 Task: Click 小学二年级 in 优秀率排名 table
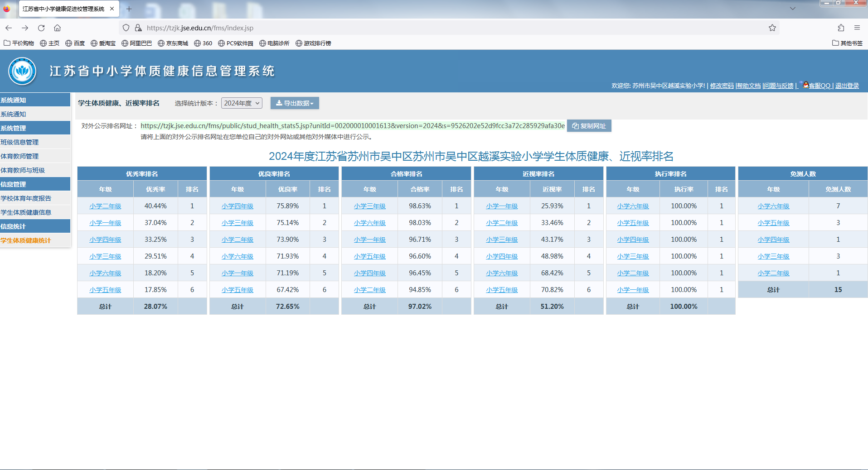click(x=105, y=206)
